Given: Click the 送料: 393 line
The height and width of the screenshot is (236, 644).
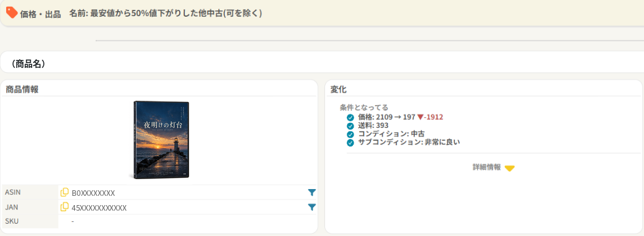Looking at the screenshot, I should point(373,125).
